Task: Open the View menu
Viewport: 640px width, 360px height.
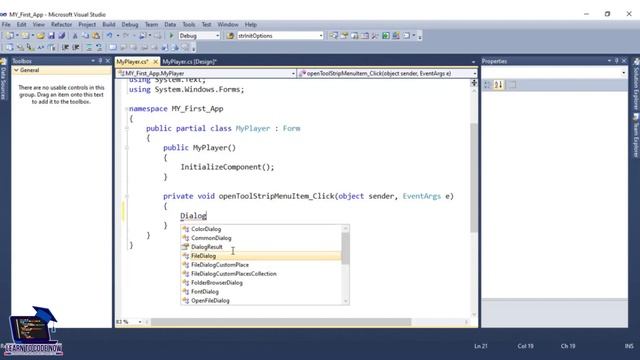Action: [39, 24]
